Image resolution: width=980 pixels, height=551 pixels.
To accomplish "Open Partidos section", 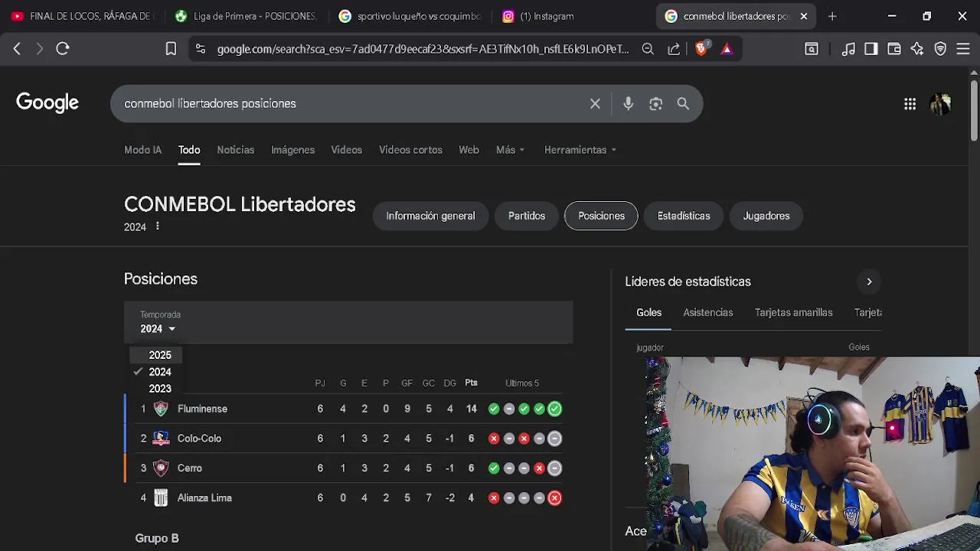I will 527,216.
